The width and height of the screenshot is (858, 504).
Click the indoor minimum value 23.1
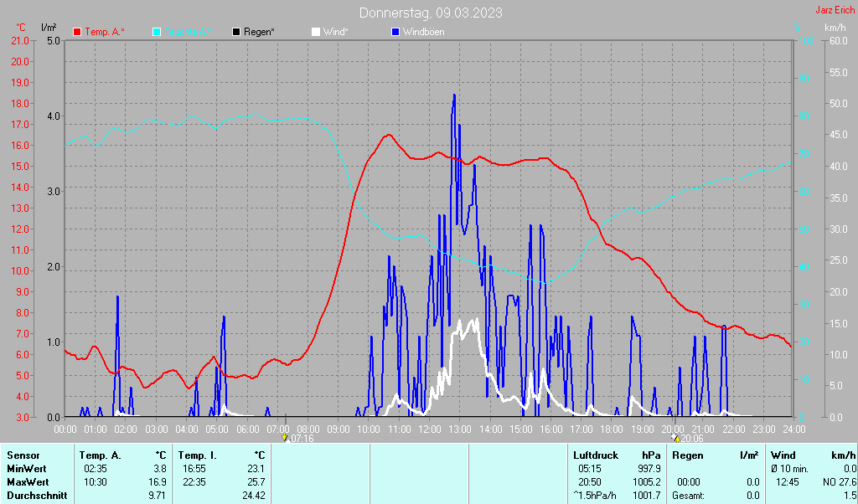256,469
